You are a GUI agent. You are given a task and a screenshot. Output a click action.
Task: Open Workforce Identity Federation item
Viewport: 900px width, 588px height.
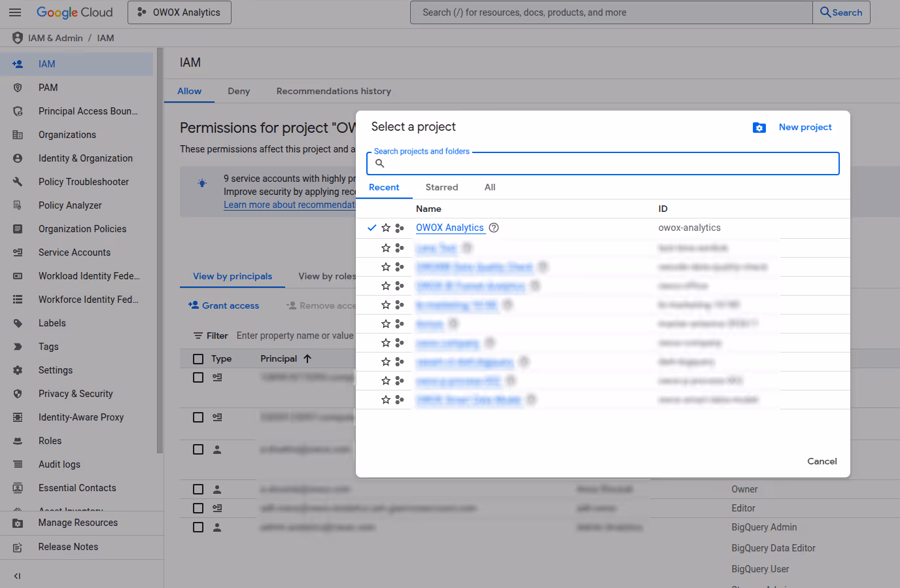(77, 300)
